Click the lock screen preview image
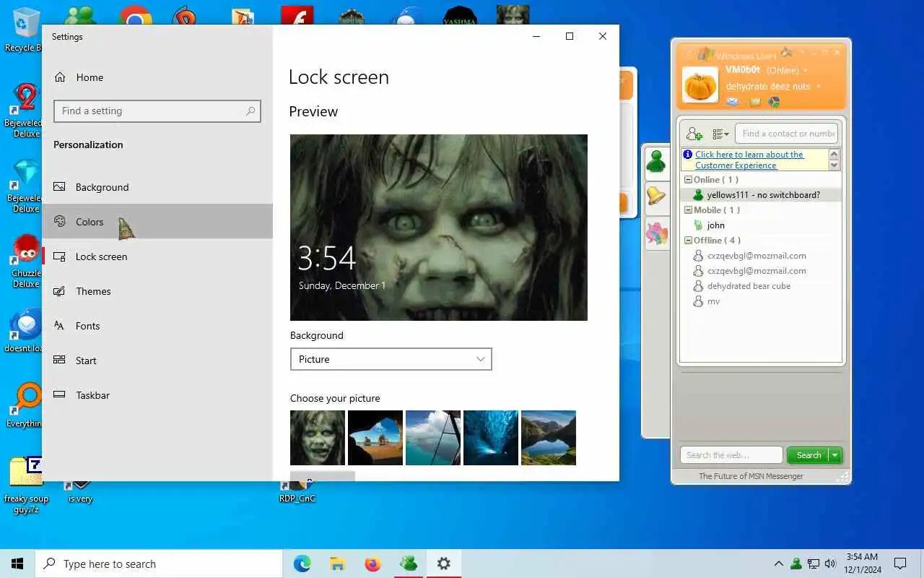This screenshot has width=924, height=578. 439,228
